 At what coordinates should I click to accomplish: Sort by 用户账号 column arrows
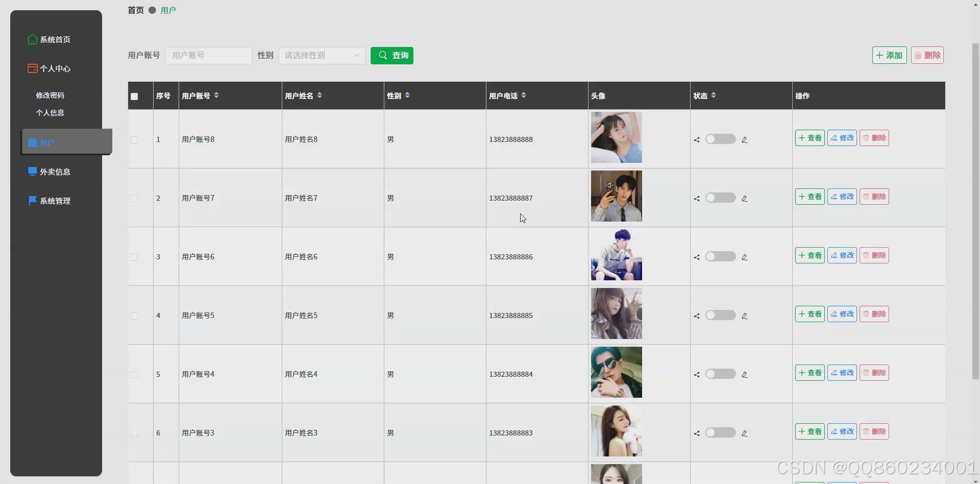tap(216, 95)
